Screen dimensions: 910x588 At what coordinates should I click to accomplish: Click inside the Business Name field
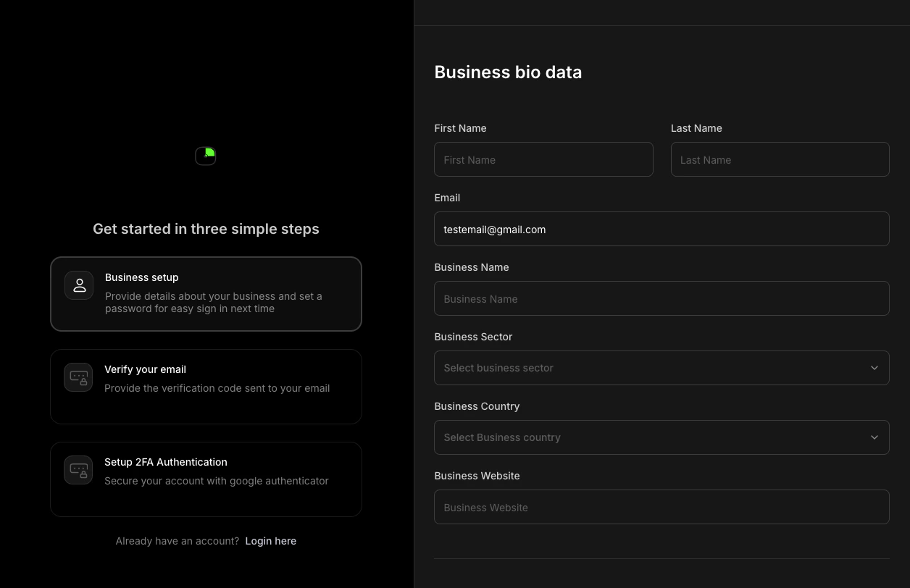[661, 298]
